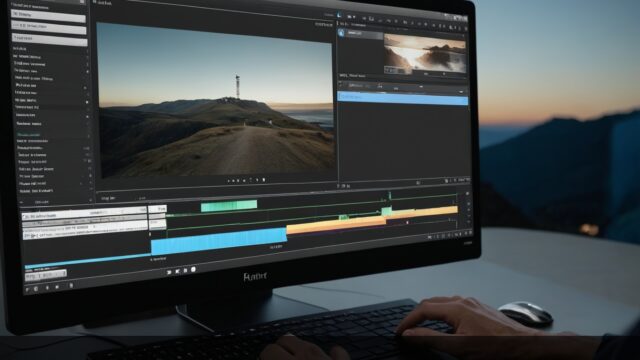Select the highlighted blue row in right panel
Viewport: 640px width, 360px height.
402,98
